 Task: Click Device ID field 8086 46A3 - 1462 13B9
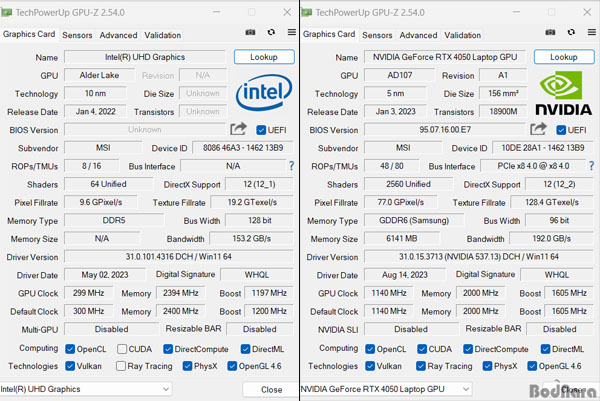coord(243,148)
